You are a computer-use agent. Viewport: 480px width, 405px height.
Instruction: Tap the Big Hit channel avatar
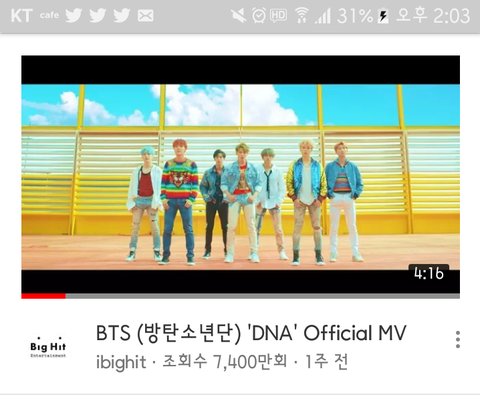coord(48,347)
